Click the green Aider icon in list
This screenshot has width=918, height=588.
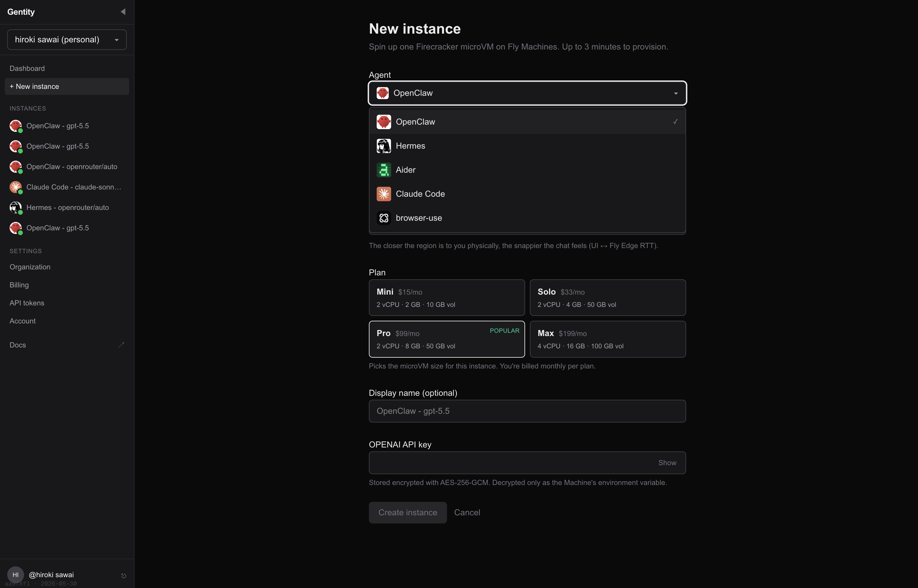click(384, 170)
